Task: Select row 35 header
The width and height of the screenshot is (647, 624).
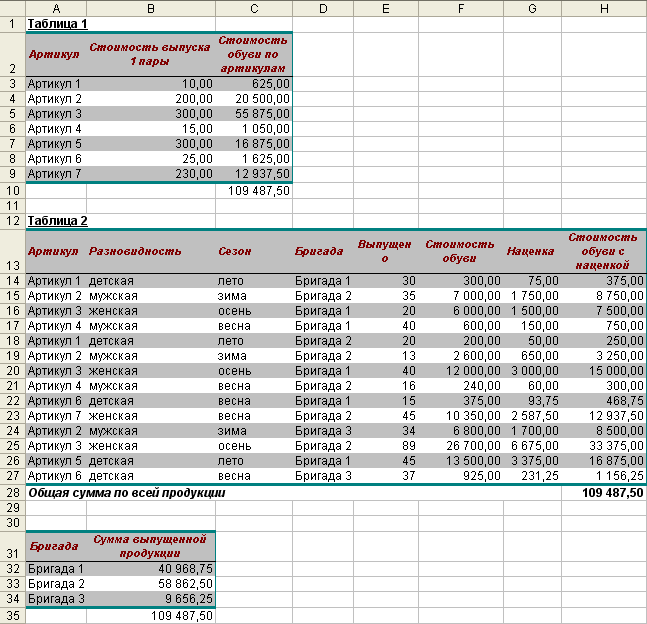Action: [13, 616]
